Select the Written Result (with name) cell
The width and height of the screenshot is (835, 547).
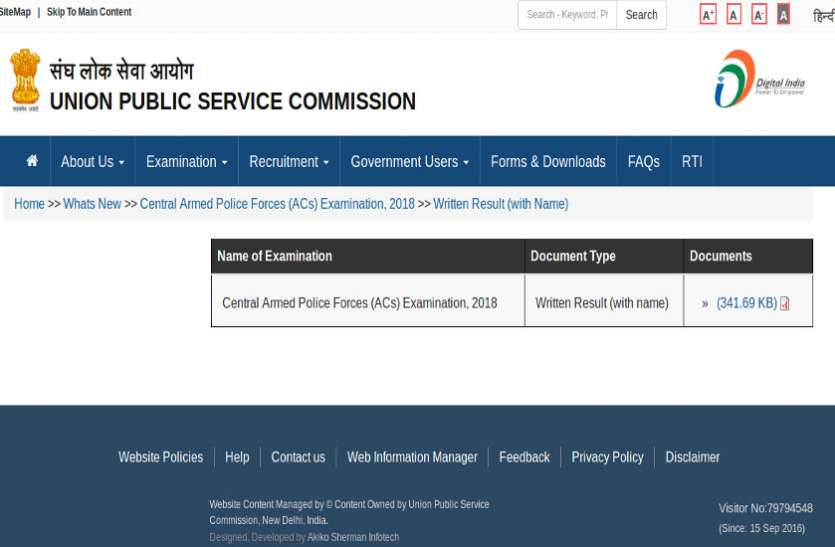click(x=604, y=300)
